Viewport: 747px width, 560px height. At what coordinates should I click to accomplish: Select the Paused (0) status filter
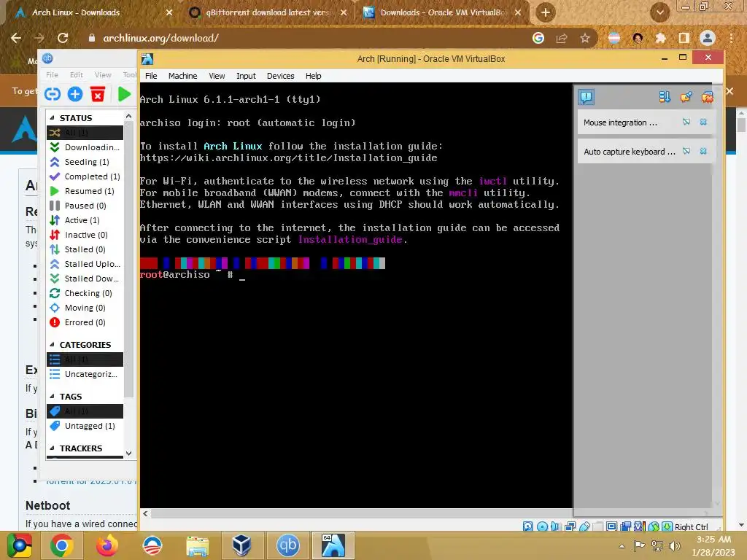pos(85,206)
